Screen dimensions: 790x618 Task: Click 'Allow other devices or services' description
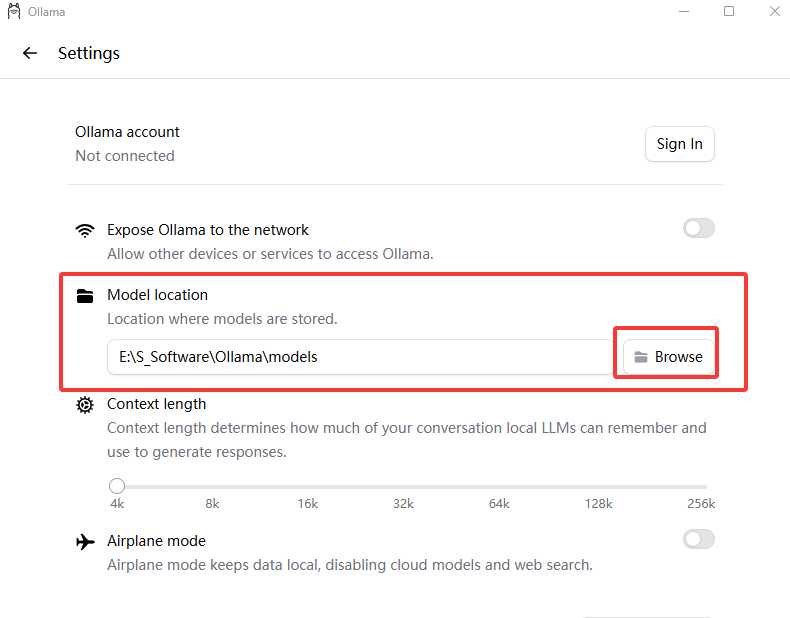coord(270,254)
